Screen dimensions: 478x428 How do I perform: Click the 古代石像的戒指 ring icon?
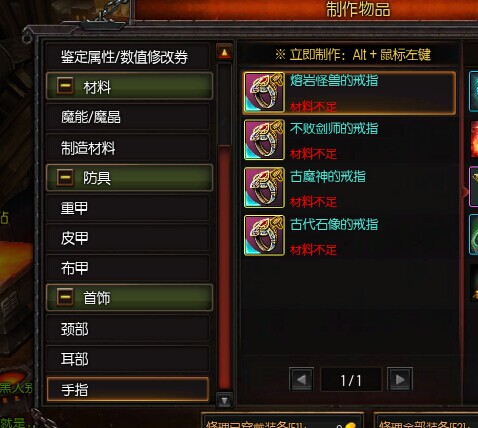[264, 235]
